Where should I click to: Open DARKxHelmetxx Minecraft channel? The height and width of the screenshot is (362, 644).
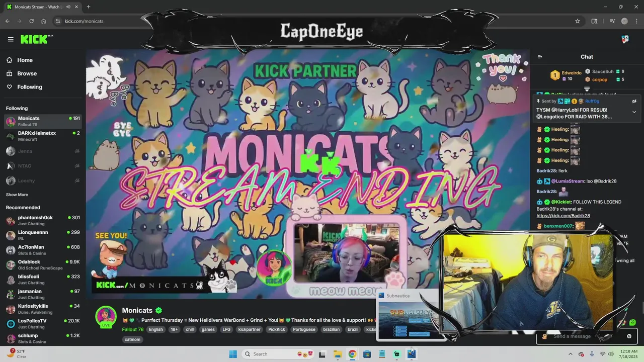[43, 136]
